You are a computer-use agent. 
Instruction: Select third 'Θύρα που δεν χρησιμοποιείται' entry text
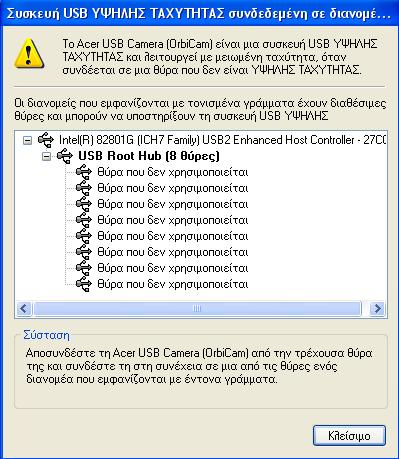pos(173,204)
